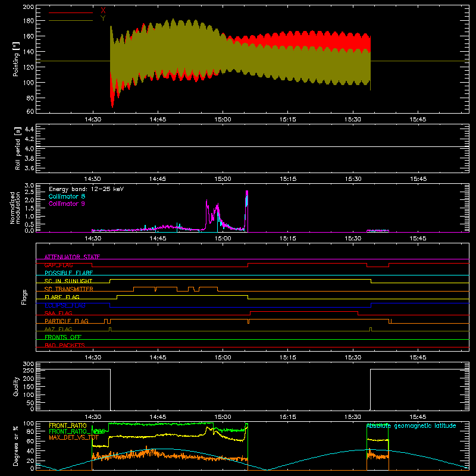
Task: Click the 60 tick value on Pointing axis
Action: (30, 111)
